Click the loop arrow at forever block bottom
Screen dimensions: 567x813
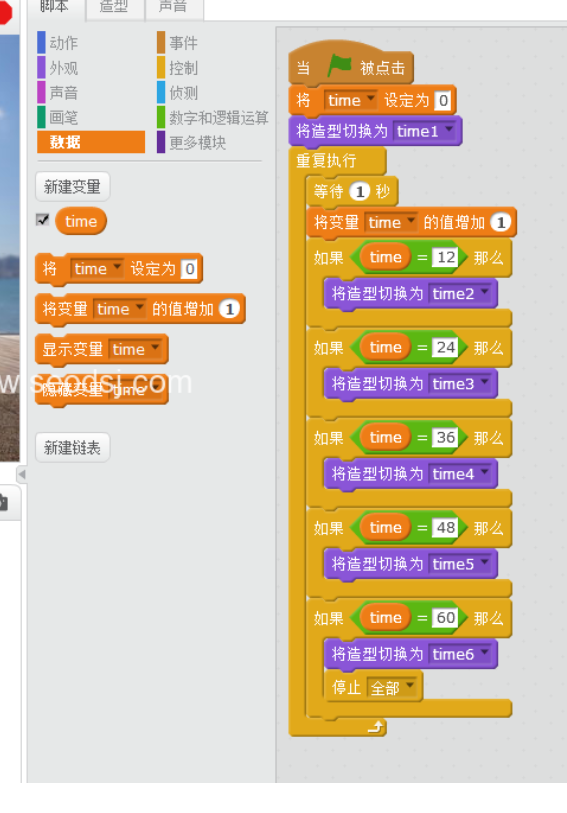click(375, 727)
